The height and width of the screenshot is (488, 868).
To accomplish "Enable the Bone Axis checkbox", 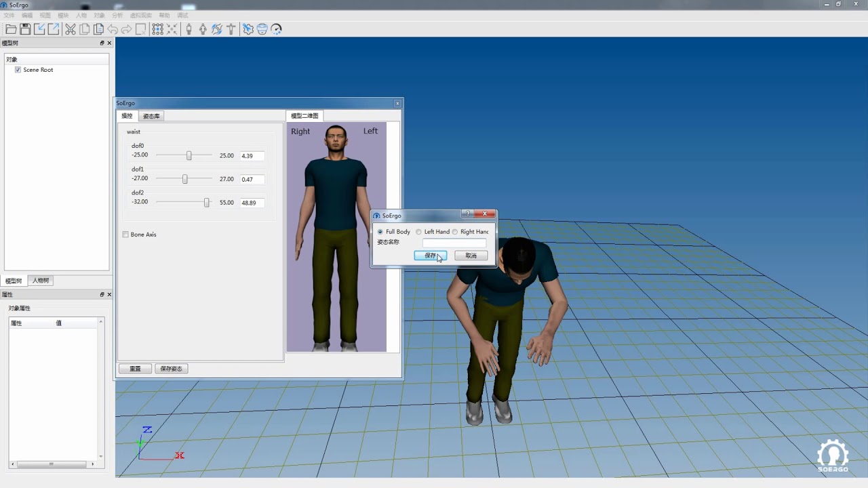I will point(125,235).
